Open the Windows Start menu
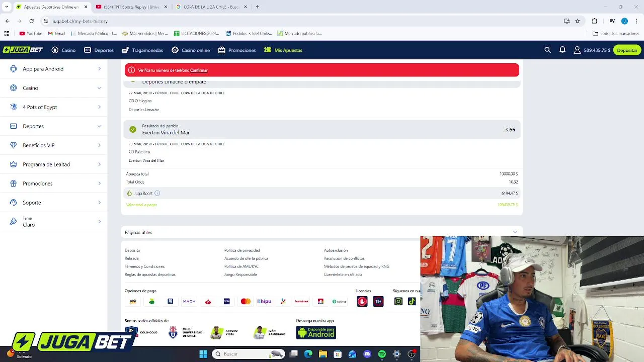 pos(203,354)
